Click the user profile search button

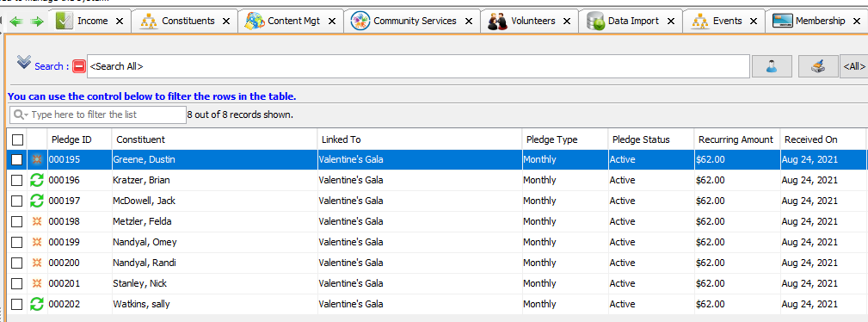click(772, 66)
